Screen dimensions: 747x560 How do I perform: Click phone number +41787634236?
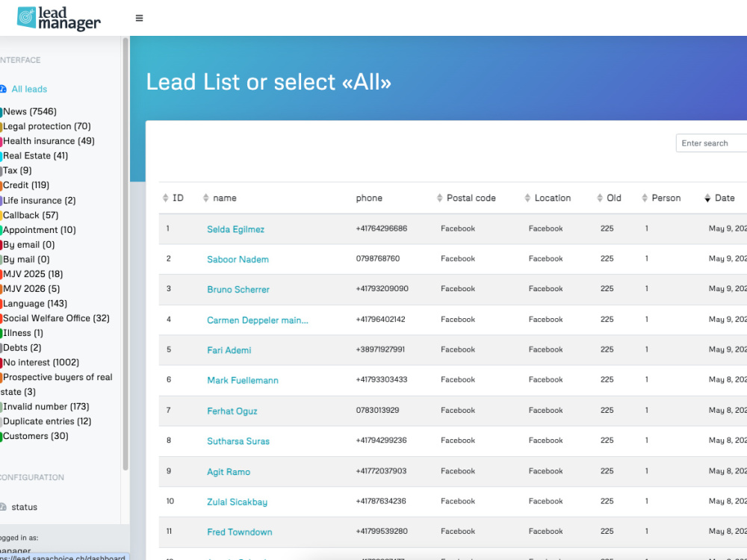pos(381,501)
